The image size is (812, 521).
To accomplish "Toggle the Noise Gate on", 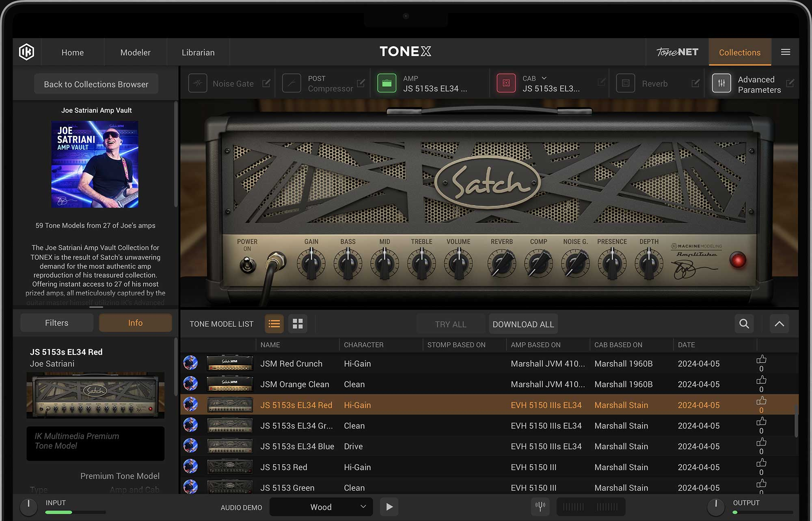I will 198,83.
